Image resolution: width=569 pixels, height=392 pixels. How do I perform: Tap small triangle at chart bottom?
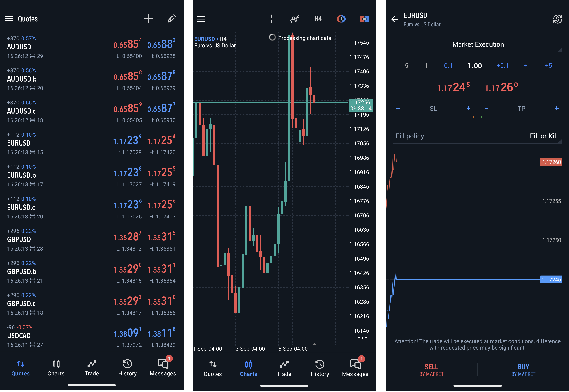(314, 344)
